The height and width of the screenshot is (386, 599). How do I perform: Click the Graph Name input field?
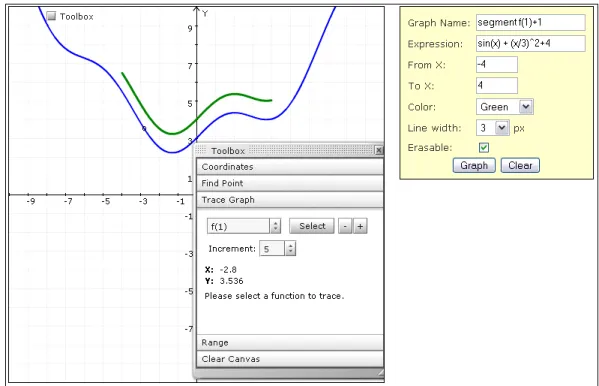530,23
